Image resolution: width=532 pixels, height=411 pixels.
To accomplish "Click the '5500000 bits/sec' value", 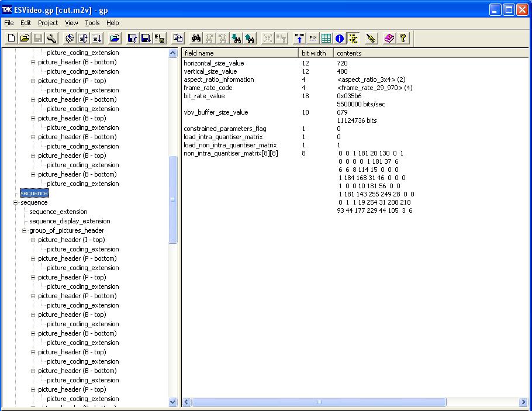I will (361, 104).
